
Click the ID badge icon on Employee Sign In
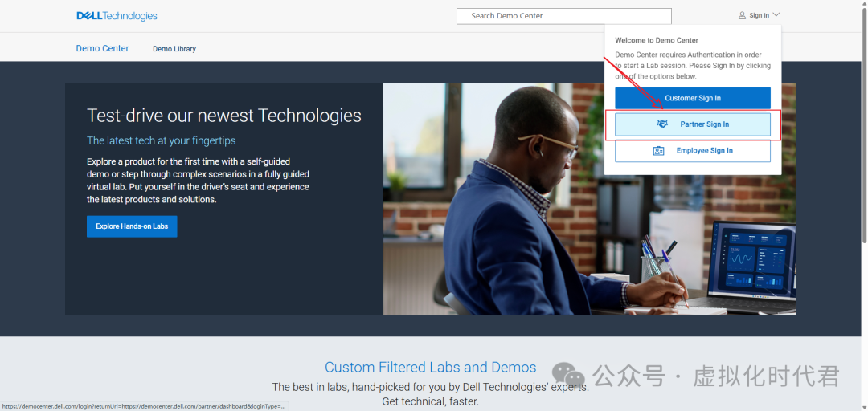[658, 150]
